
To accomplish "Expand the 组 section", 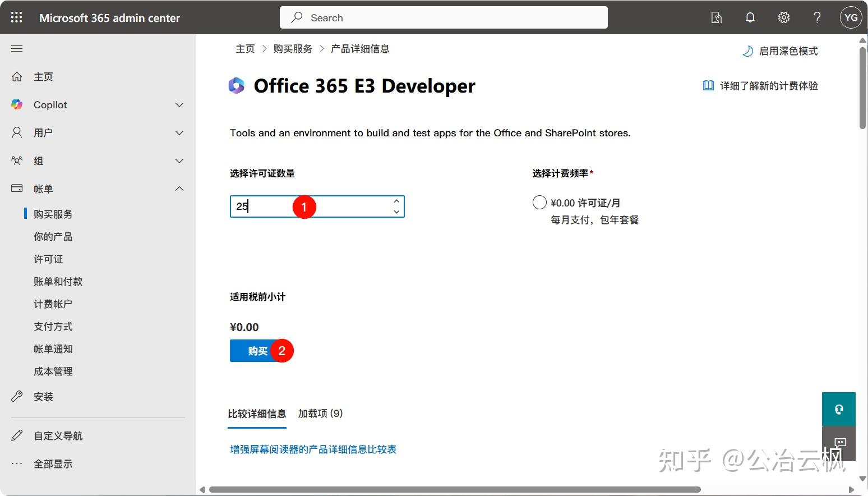I will 179,160.
